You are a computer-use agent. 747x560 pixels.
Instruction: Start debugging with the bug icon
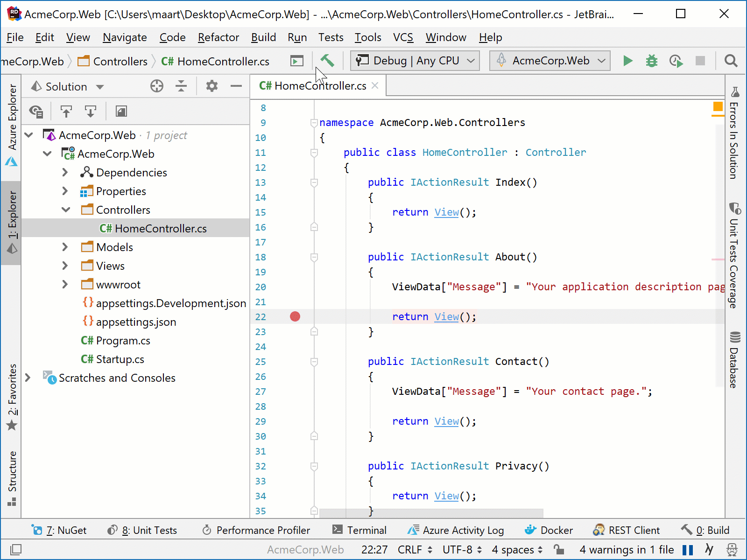click(x=651, y=61)
